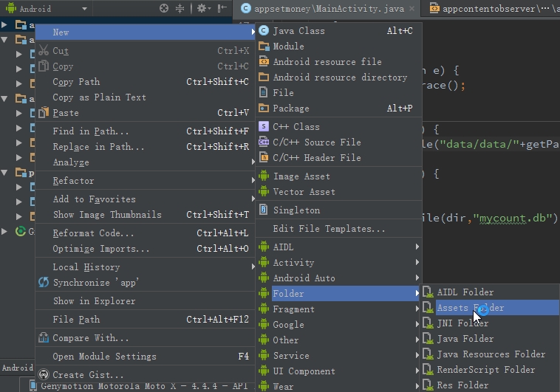This screenshot has height=392, width=560.
Task: Click the Compare With icon
Action: point(44,337)
